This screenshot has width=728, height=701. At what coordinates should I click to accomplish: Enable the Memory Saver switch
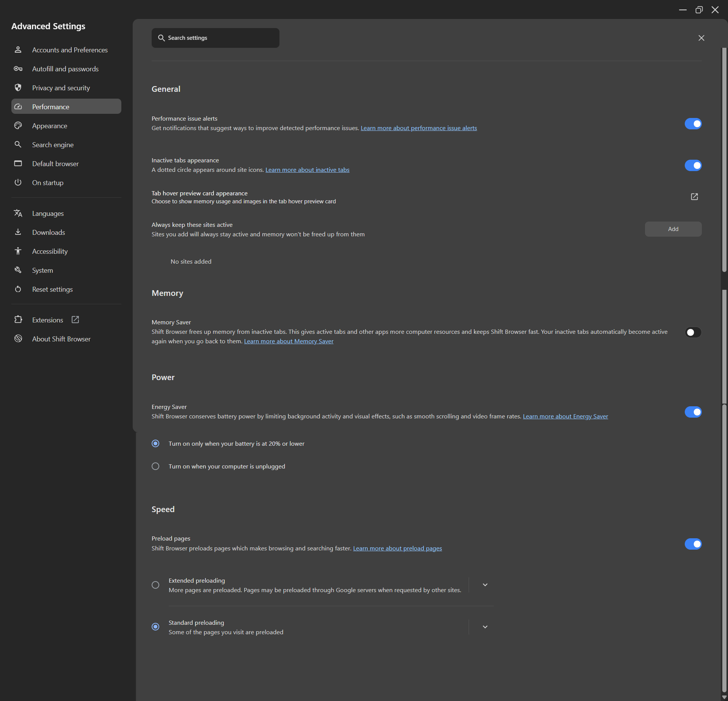coord(693,332)
